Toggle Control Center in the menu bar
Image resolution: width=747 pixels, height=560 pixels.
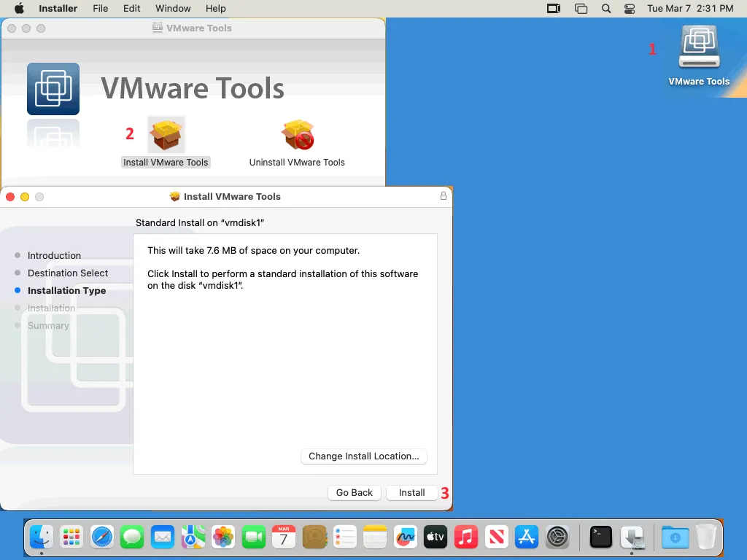[630, 9]
